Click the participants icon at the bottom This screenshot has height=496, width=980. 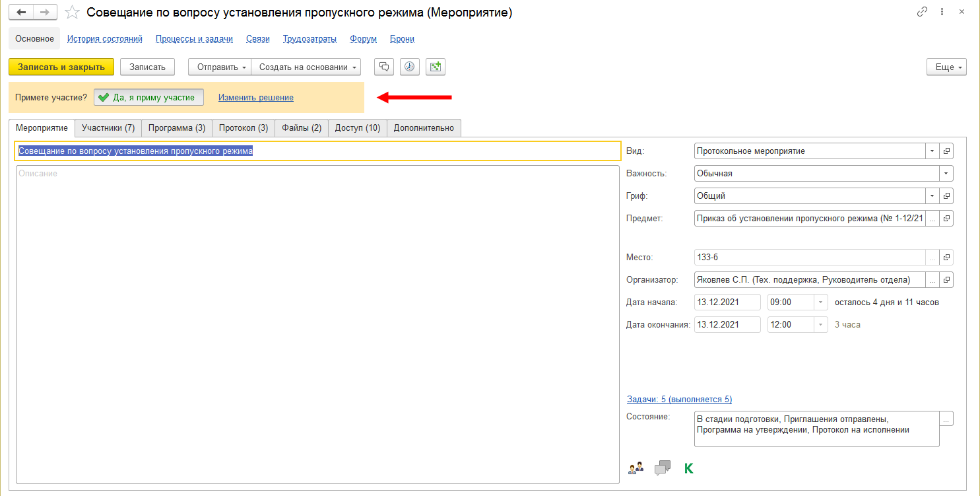(x=636, y=469)
